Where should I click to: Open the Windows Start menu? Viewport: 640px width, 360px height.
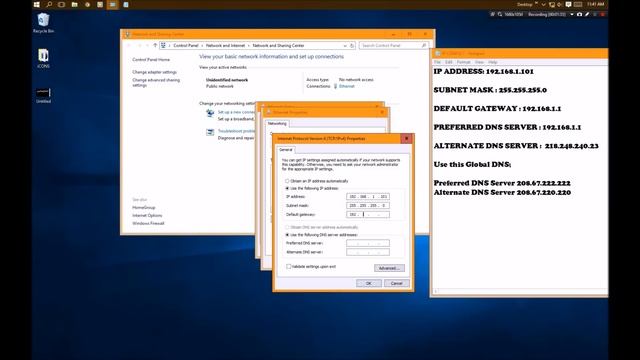37,4
